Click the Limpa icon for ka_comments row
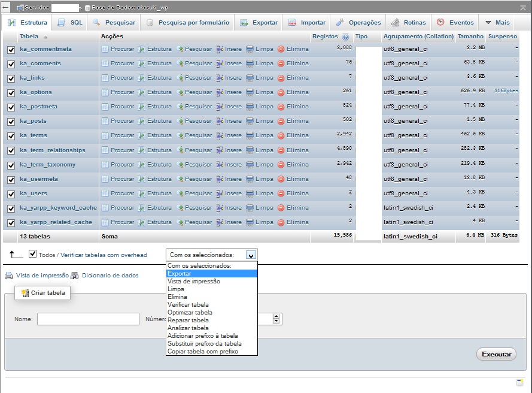Image resolution: width=532 pixels, height=393 pixels. (250, 64)
